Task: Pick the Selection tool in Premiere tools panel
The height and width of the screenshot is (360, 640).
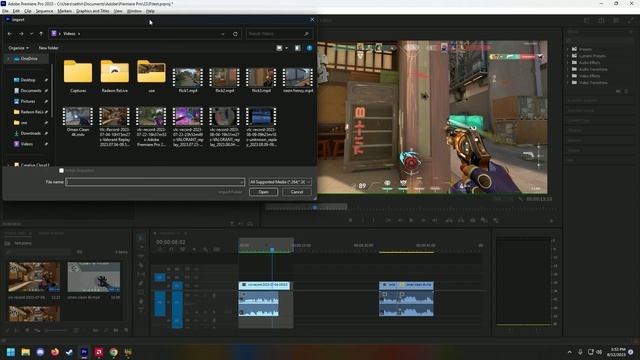Action: (x=140, y=238)
